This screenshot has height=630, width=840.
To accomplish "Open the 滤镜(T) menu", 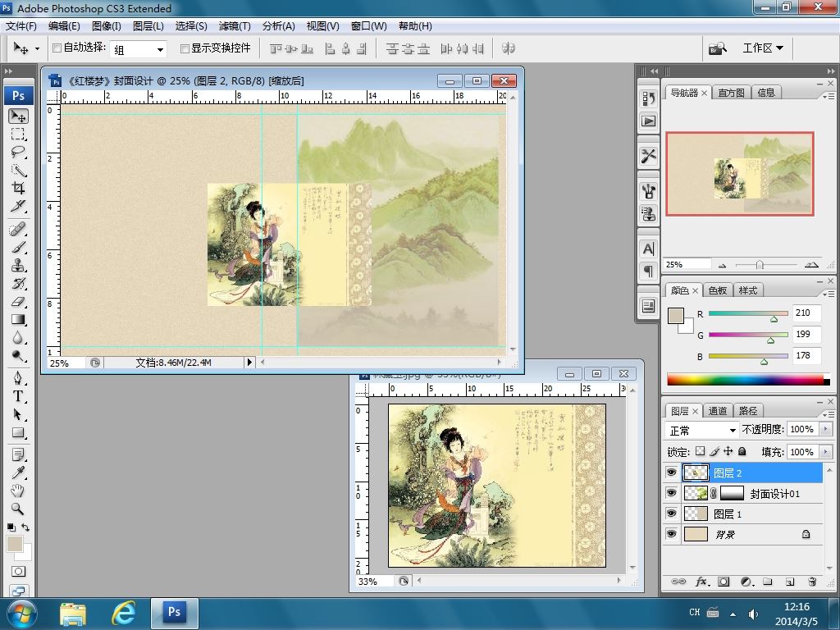I will [234, 26].
